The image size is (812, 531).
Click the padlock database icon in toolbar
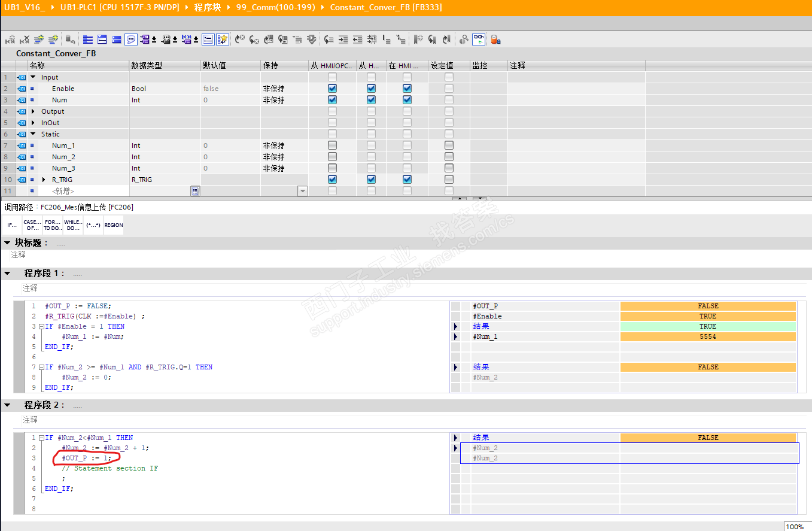[495, 40]
